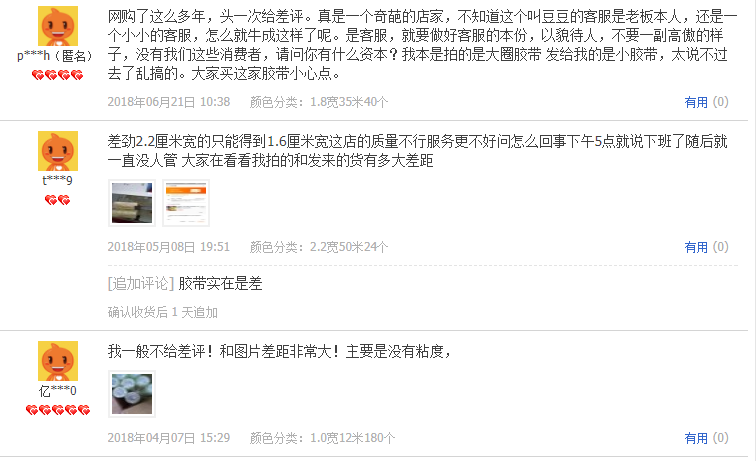Click username t***9

(x=57, y=181)
